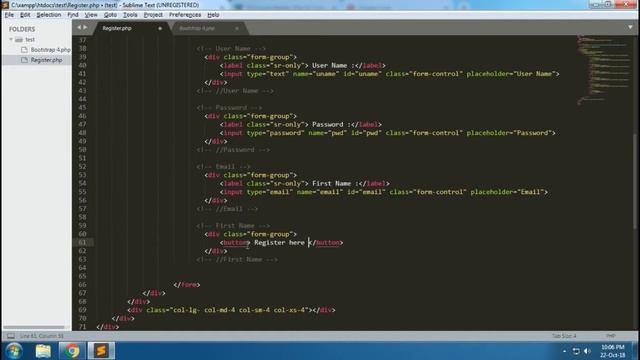Click the text Register here on line 61
The width and height of the screenshot is (640, 360).
tap(280, 242)
